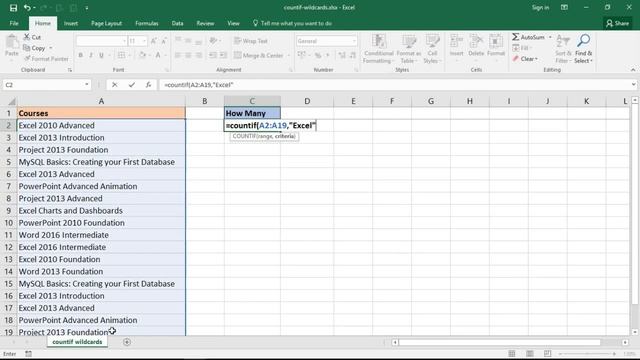
Task: Switch to the Review tab
Action: coord(205,23)
